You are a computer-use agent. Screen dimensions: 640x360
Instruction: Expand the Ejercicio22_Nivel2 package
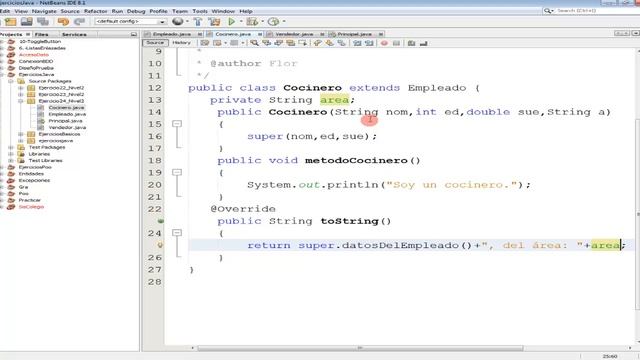point(21,88)
